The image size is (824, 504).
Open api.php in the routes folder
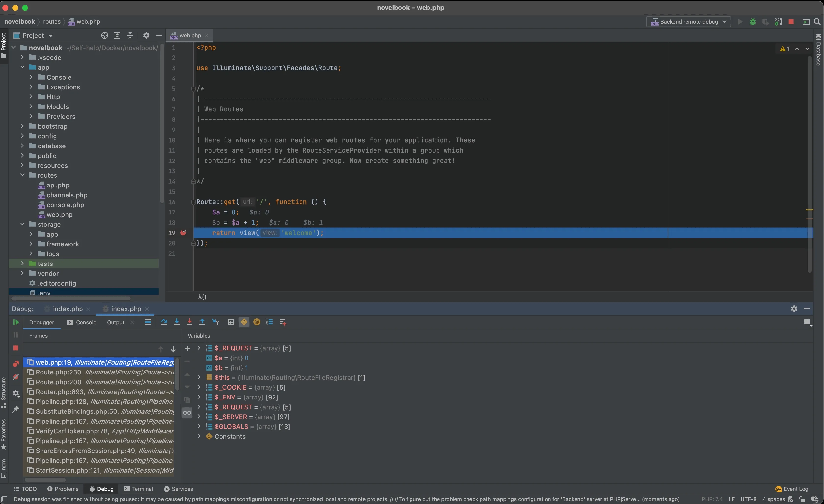(x=58, y=185)
